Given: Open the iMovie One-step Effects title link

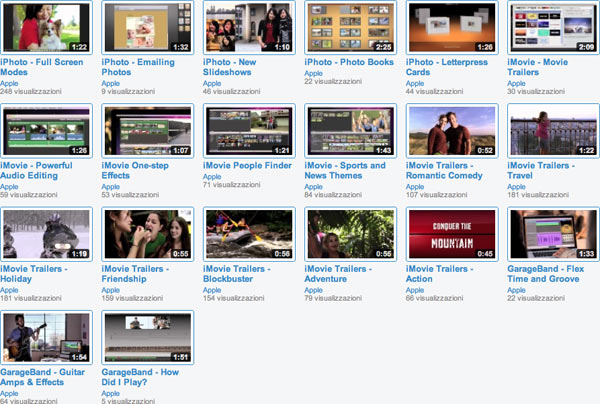Looking at the screenshot, I should click(x=140, y=171).
